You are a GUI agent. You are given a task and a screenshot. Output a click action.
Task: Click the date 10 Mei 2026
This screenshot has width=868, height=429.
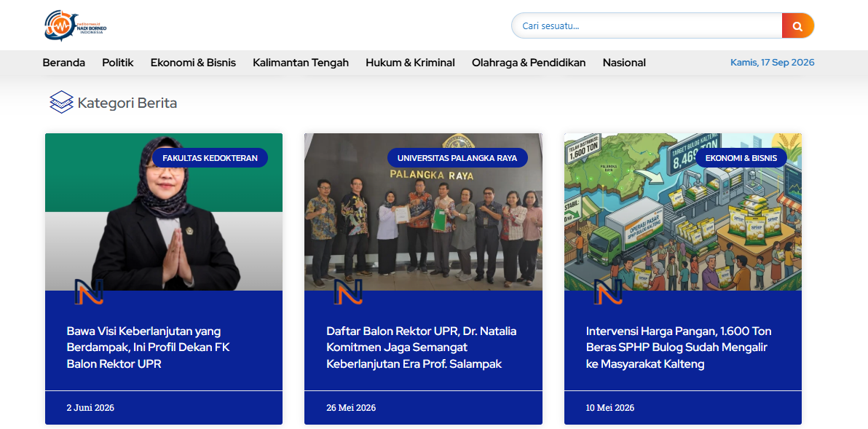(x=610, y=407)
